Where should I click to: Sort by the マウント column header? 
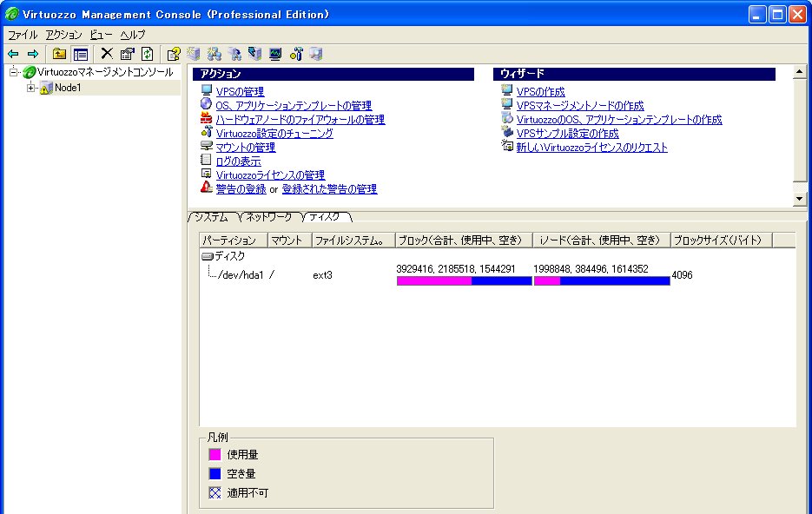(x=289, y=241)
